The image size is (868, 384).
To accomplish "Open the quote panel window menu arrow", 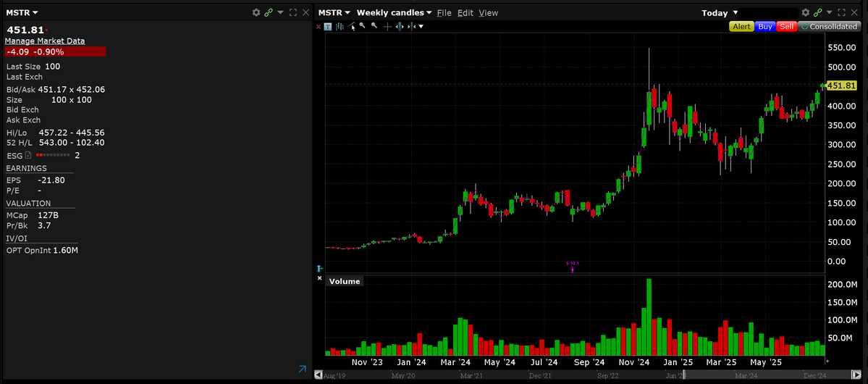I will pyautogui.click(x=280, y=12).
